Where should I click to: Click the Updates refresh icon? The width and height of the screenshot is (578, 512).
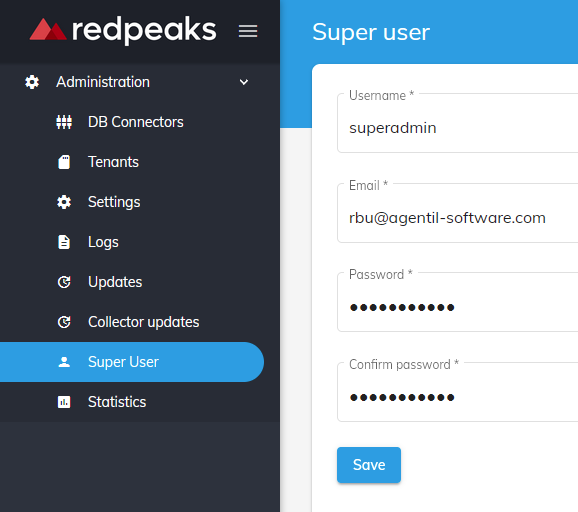[x=64, y=282]
